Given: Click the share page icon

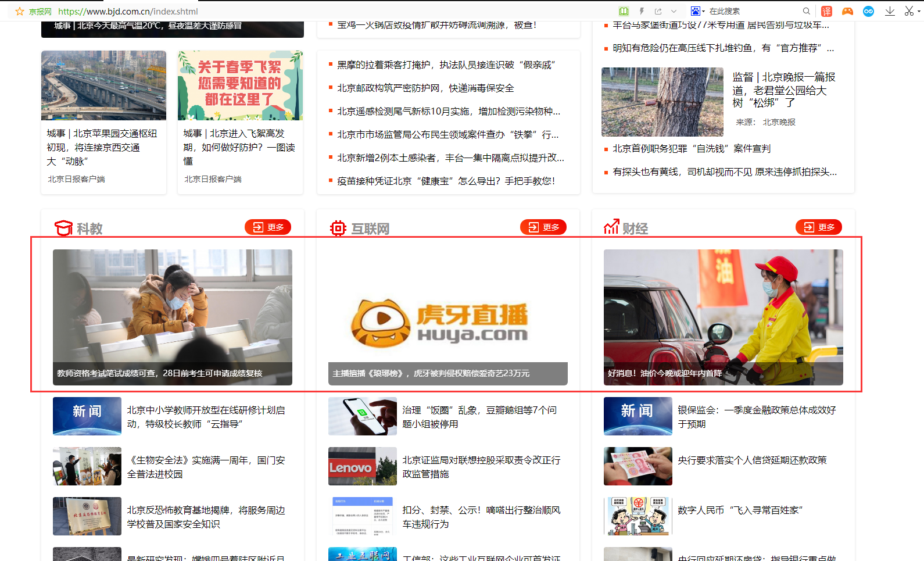Looking at the screenshot, I should (x=658, y=11).
